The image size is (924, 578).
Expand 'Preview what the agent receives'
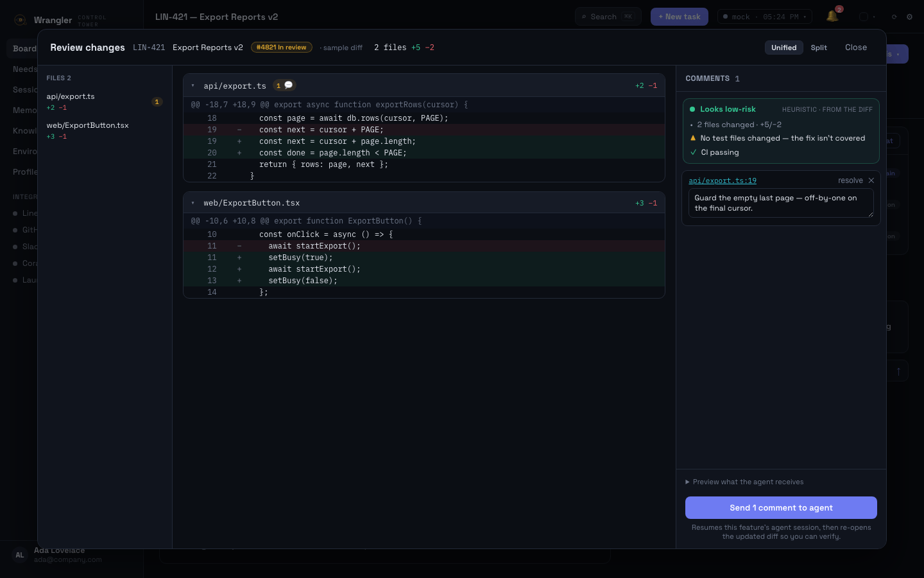click(744, 482)
